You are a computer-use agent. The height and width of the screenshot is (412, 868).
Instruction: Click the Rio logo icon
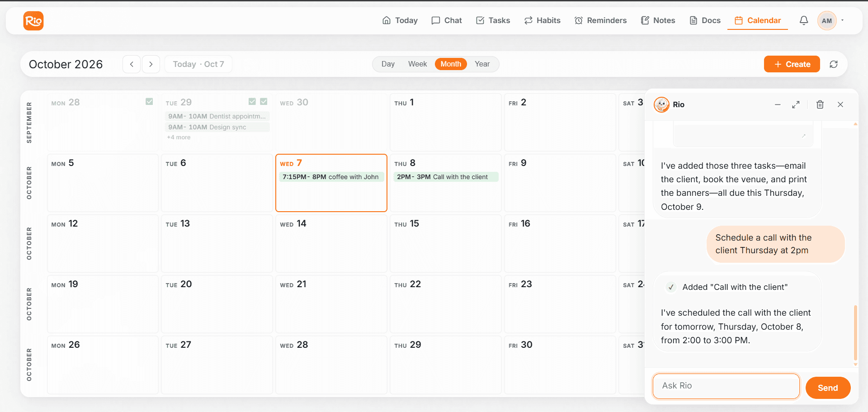(x=33, y=21)
